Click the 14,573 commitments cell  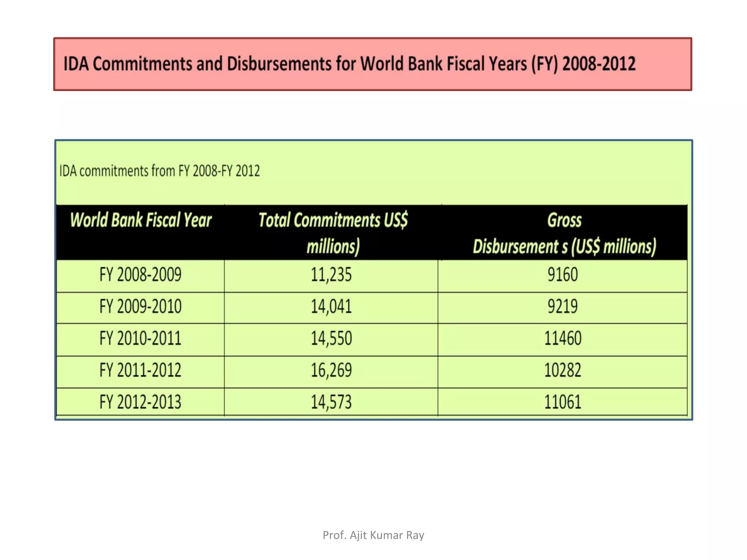pos(331,402)
